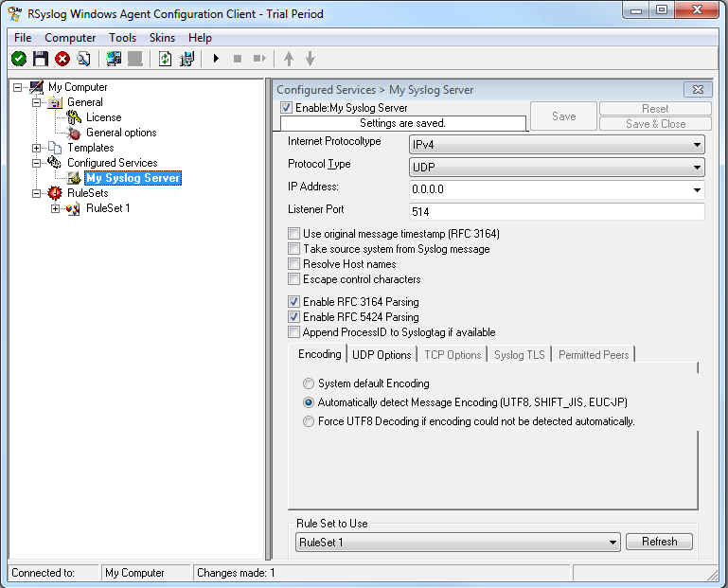Click the General options bug icon
The height and width of the screenshot is (588, 728).
click(74, 133)
